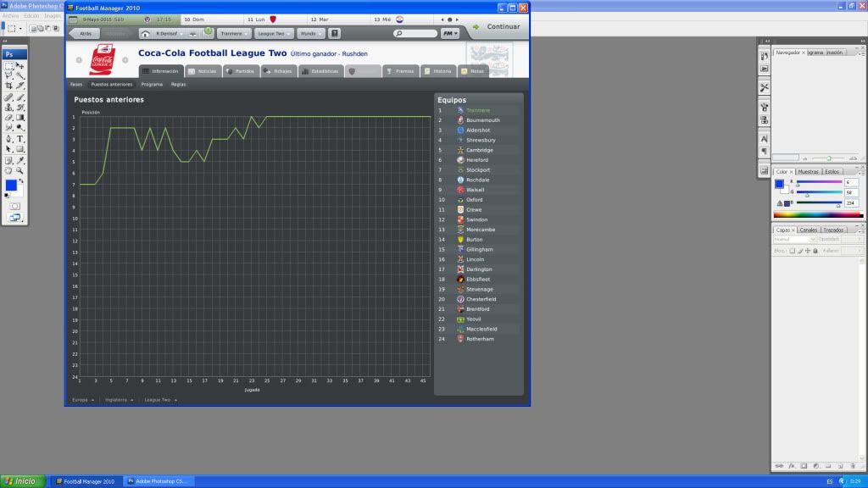Open the Fases sub-section
Screen dimensions: 868x488
click(x=75, y=85)
